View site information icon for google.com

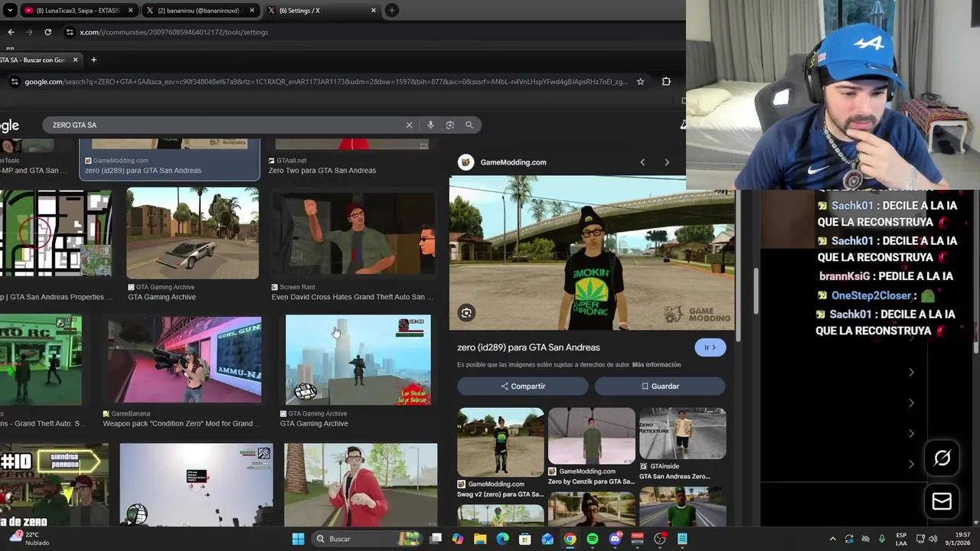point(14,82)
